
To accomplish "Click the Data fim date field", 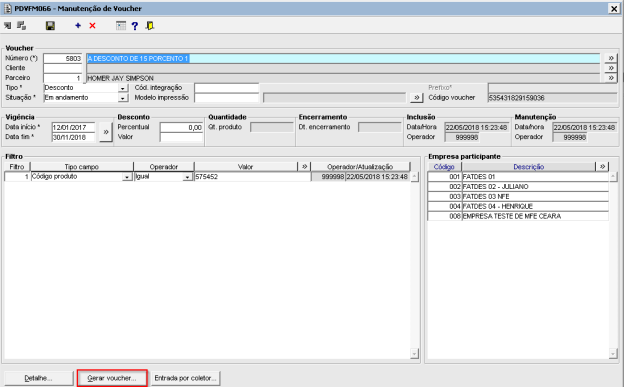I will 73,137.
